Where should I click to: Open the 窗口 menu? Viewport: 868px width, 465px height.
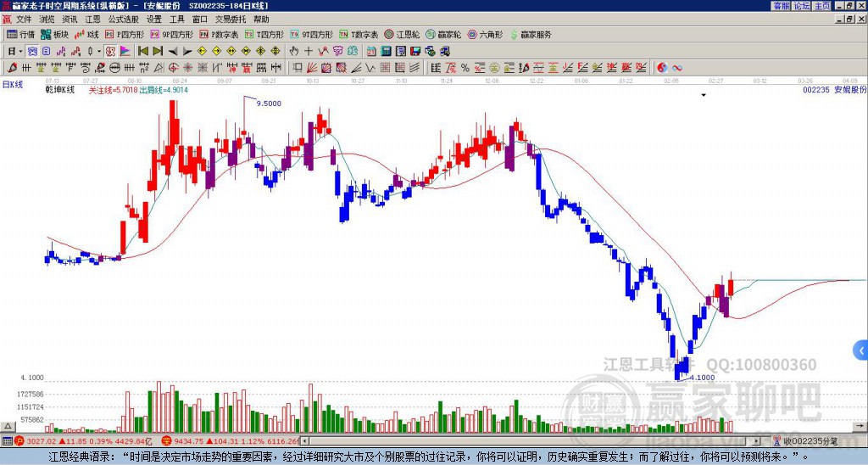tap(200, 20)
